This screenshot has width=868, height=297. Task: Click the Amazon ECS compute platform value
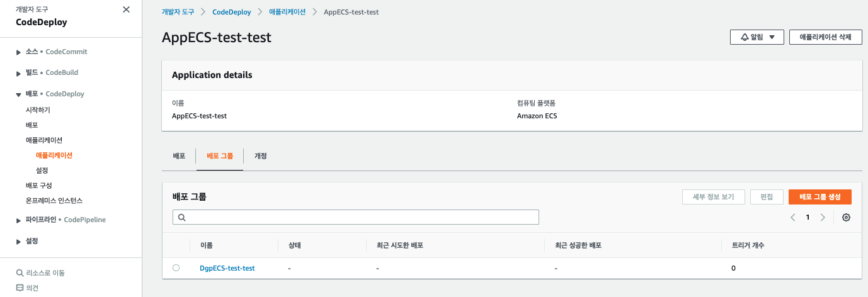click(537, 116)
